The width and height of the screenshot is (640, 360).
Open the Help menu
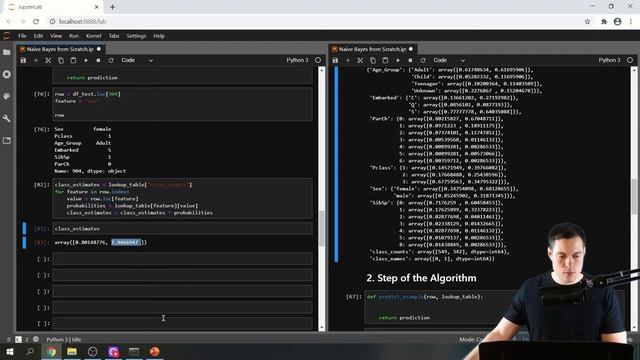tap(159, 36)
